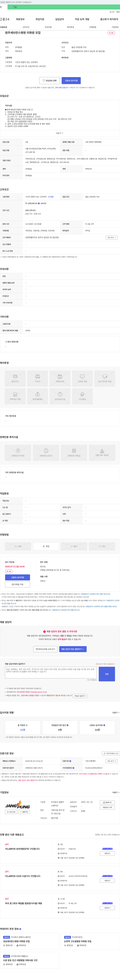Click the 장애인용 주차장 facility icon

[18, 453]
